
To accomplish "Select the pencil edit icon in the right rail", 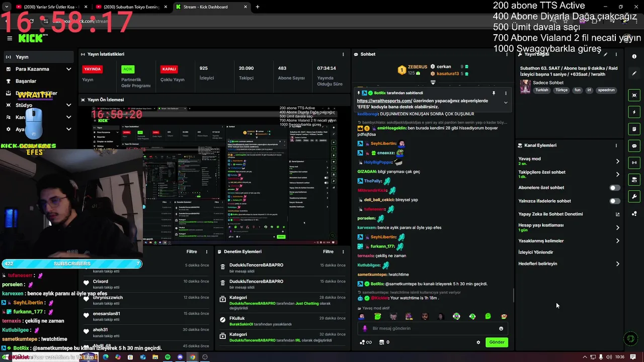I will click(x=634, y=73).
